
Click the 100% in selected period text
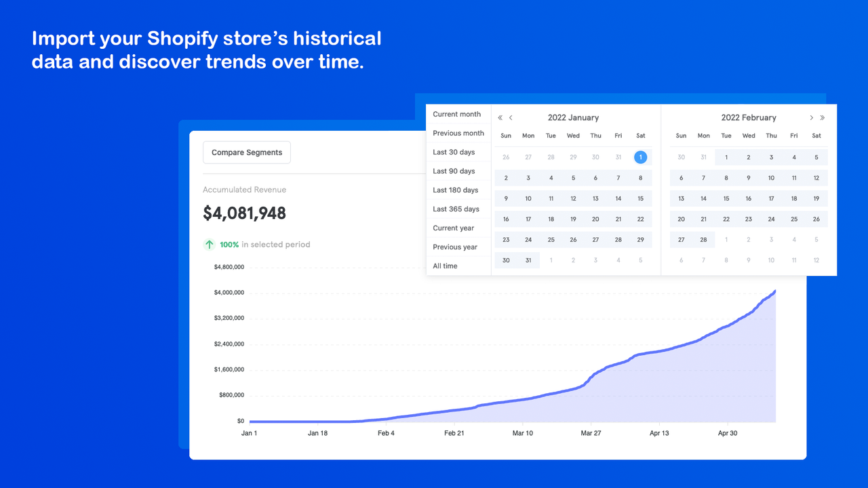[x=264, y=245]
